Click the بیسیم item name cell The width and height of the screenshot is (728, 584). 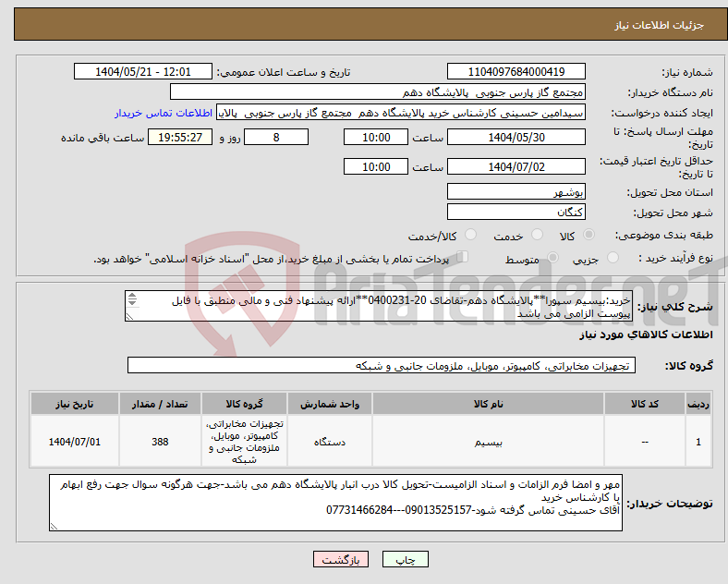[488, 442]
